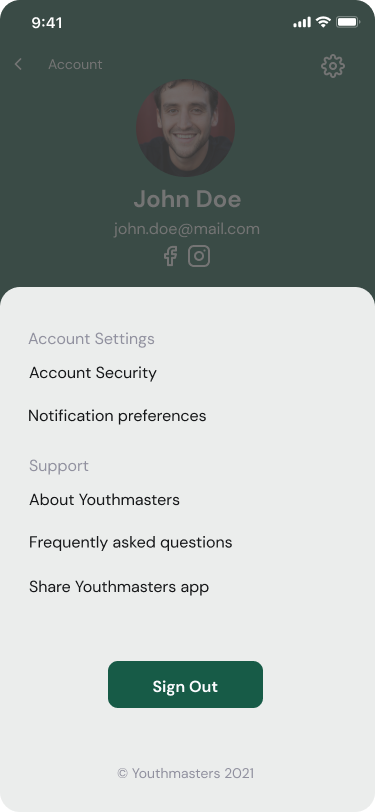This screenshot has height=812, width=375.
Task: Tap the cellular signal bars icon
Action: pyautogui.click(x=302, y=22)
